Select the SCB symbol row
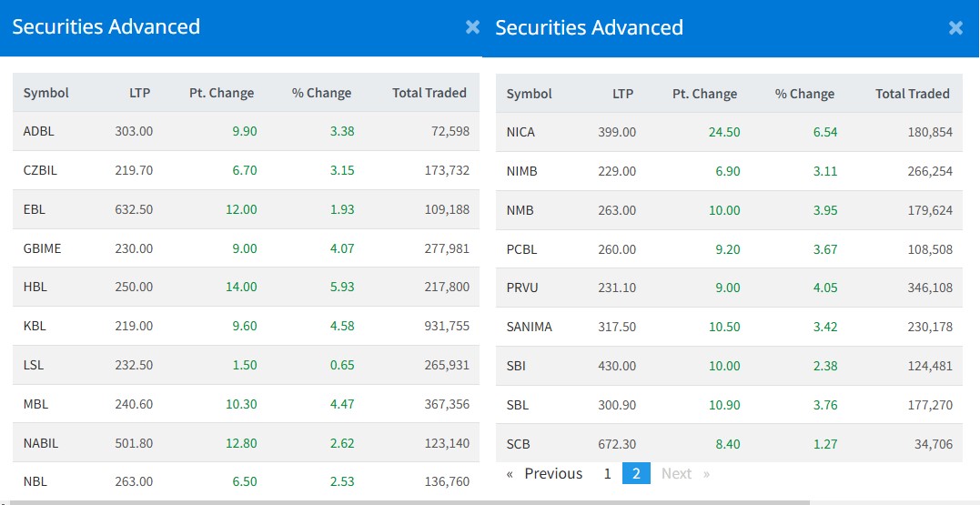 [x=518, y=444]
